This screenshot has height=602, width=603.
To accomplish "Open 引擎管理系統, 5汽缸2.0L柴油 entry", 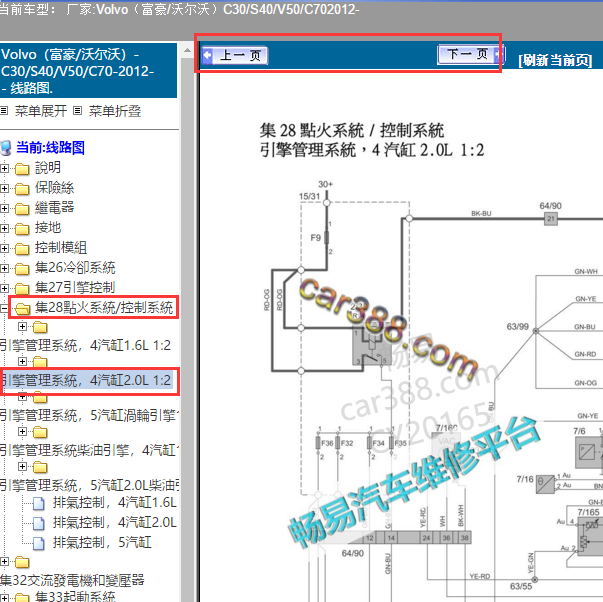I will tap(89, 485).
